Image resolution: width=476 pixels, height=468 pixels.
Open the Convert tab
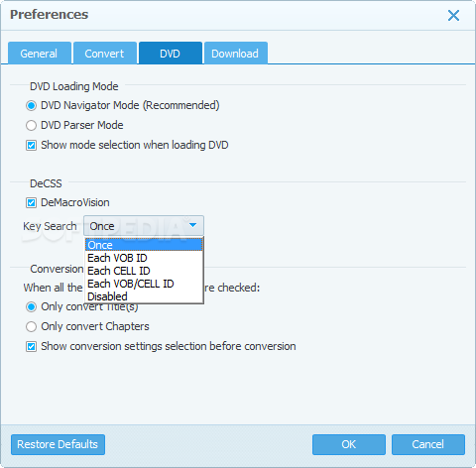[105, 53]
